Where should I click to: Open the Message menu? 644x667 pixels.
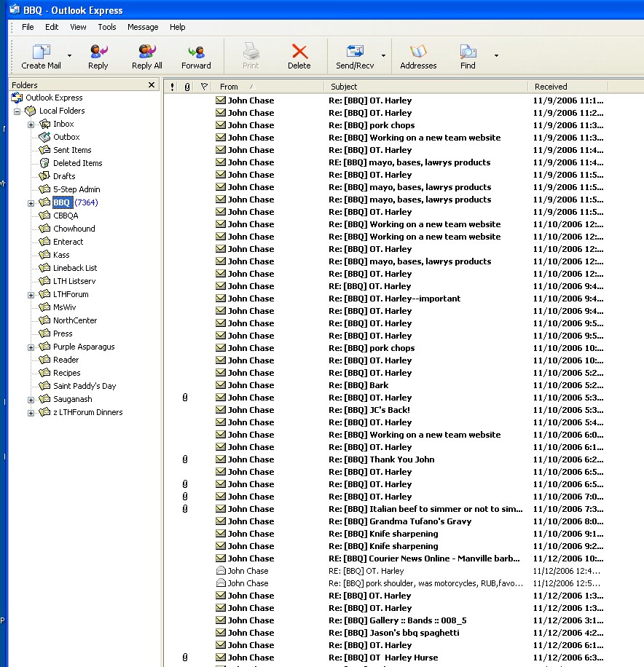tap(143, 27)
